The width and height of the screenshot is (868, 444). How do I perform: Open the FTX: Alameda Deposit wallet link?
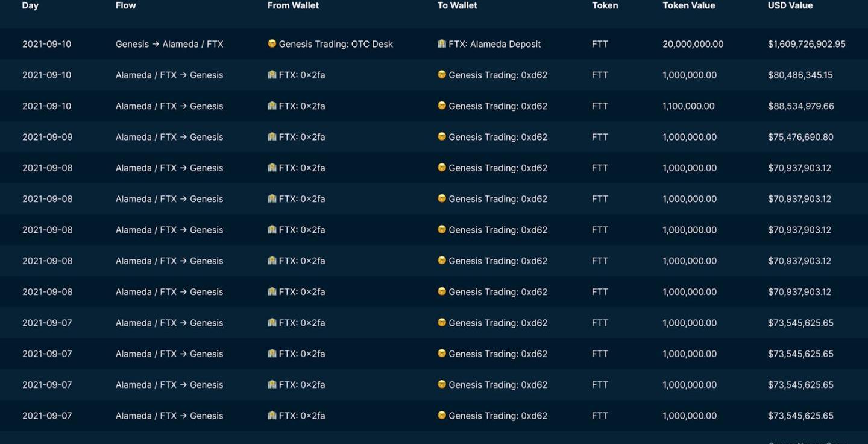point(494,44)
